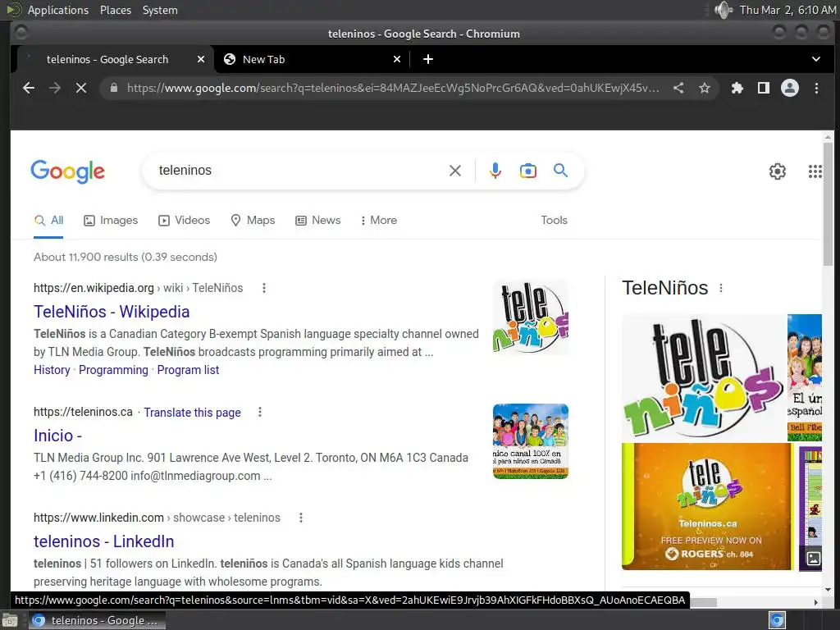Screen dimensions: 840x630
Task: Click the date and time clock
Action: pyautogui.click(x=787, y=10)
